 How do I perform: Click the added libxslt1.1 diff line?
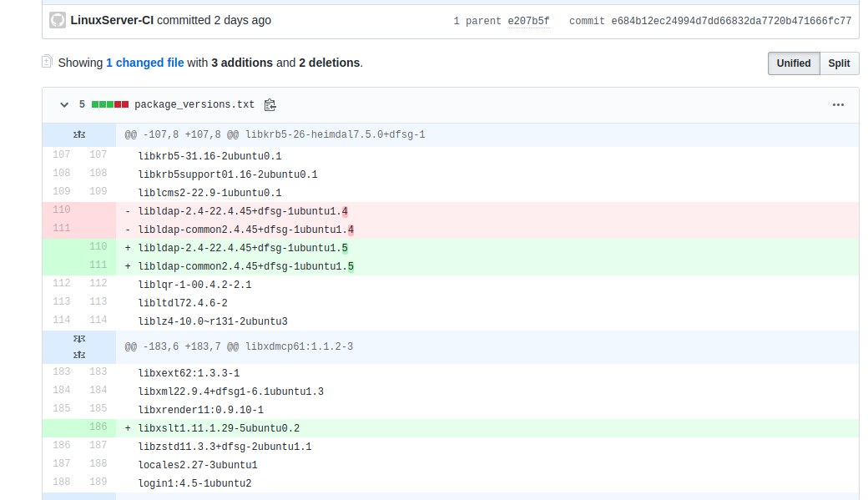point(219,428)
